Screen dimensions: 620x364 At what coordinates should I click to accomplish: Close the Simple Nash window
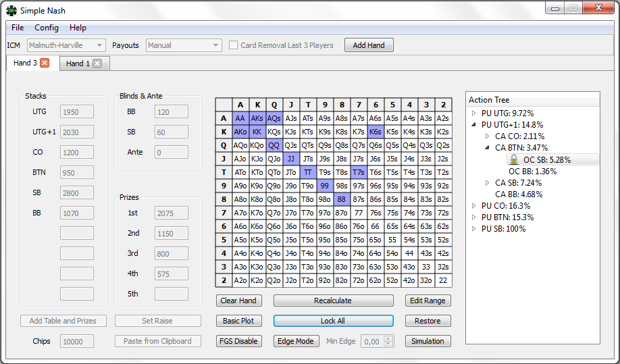[x=598, y=8]
